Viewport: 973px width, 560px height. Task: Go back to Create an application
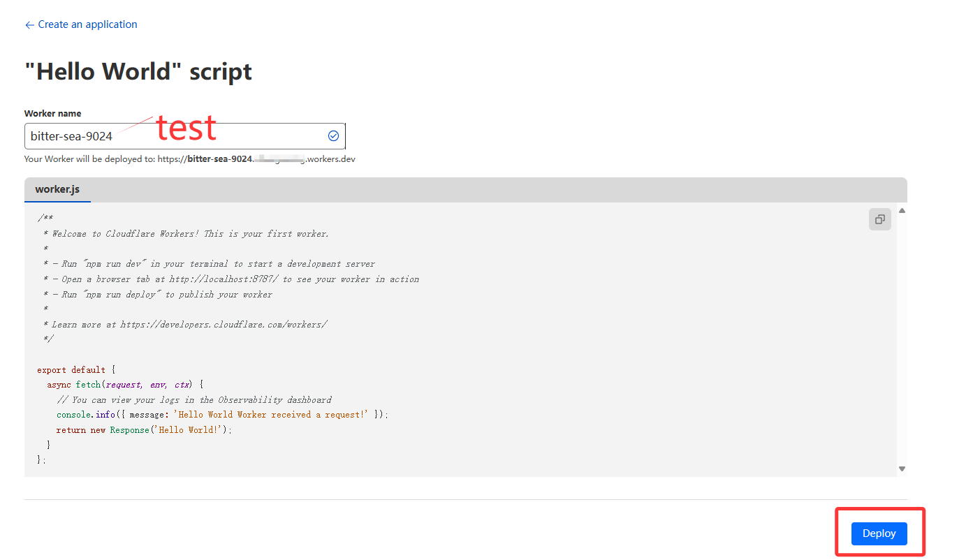tap(81, 24)
